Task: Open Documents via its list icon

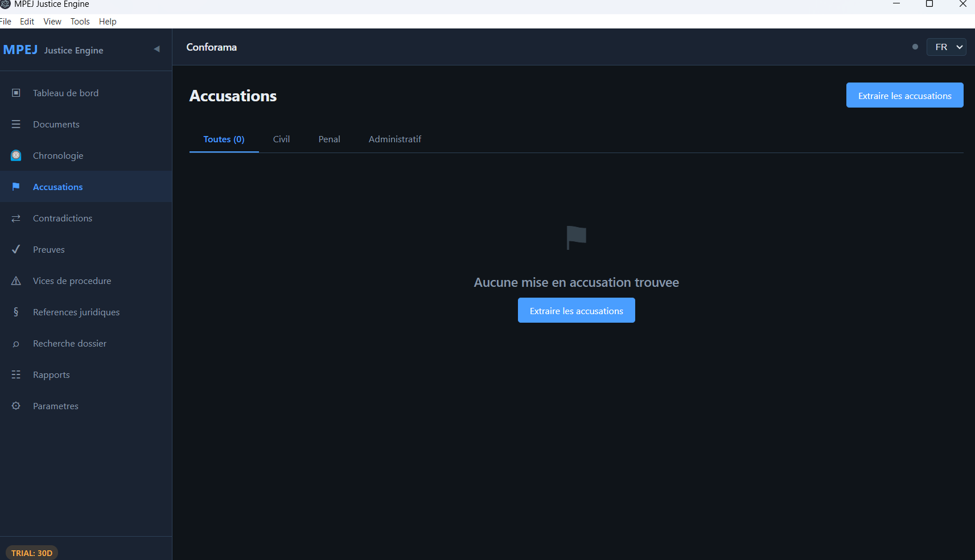Action: [x=16, y=124]
